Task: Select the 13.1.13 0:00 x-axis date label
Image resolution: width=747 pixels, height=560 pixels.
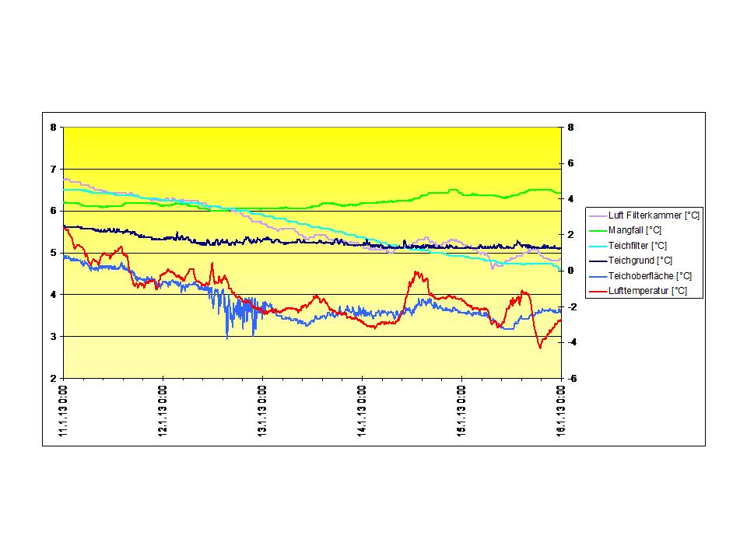Action: click(263, 411)
